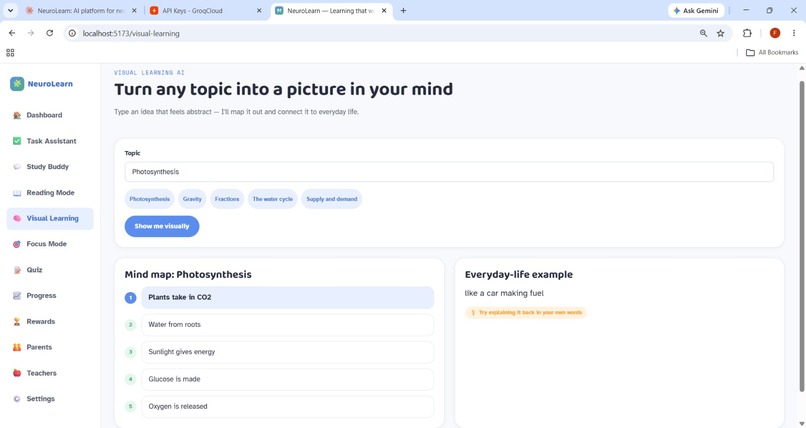The image size is (806, 428).
Task: Click the page vertical scrollbar
Action: (801, 236)
